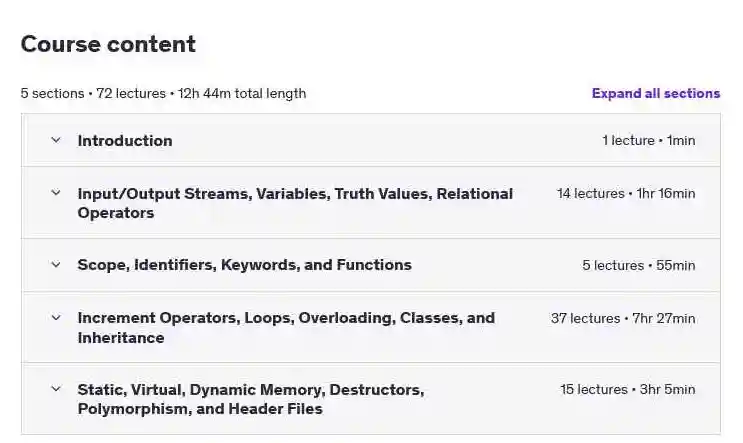
Task: Expand chevron beside Input/Output Streams section
Action: pyautogui.click(x=56, y=193)
